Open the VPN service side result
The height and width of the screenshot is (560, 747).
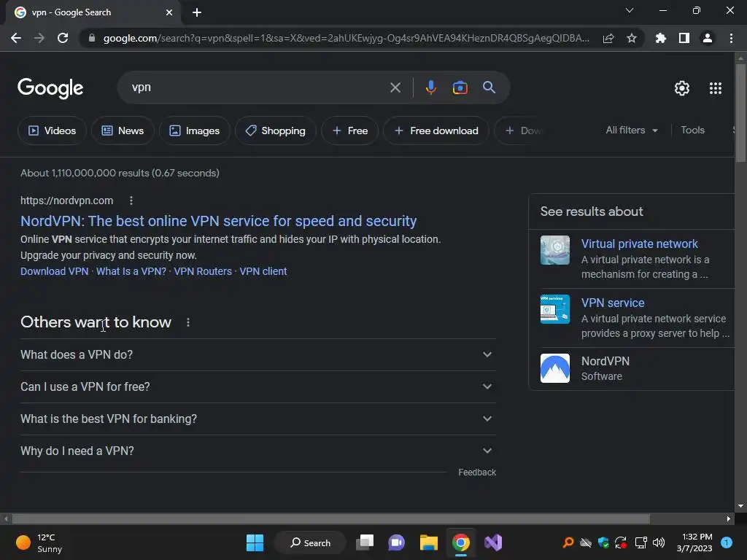click(x=613, y=303)
